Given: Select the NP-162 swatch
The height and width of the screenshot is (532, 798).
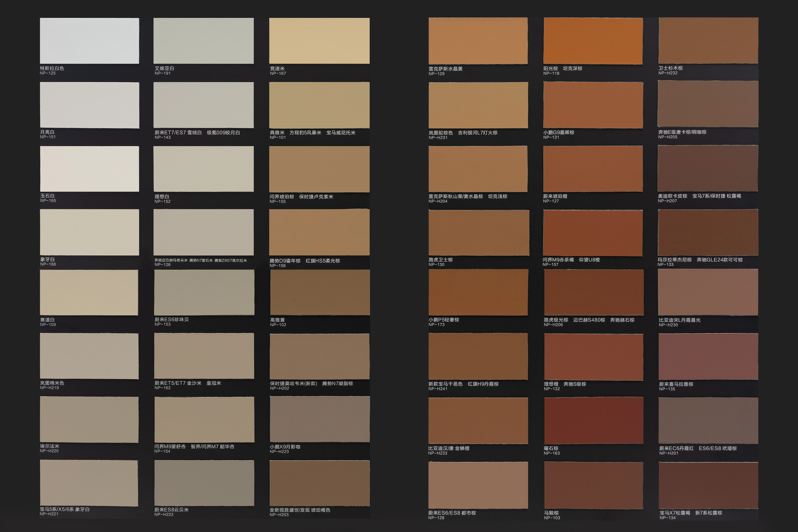Looking at the screenshot, I should coord(204,356).
